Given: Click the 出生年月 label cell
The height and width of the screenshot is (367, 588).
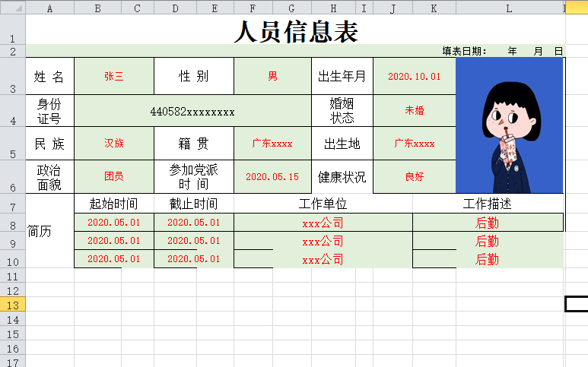Looking at the screenshot, I should pyautogui.click(x=342, y=76).
